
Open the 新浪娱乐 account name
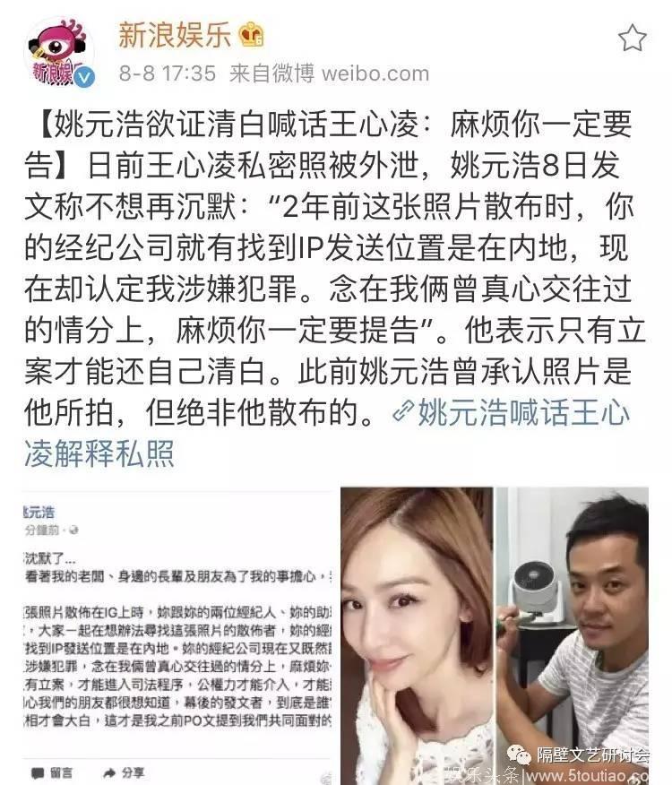174,35
